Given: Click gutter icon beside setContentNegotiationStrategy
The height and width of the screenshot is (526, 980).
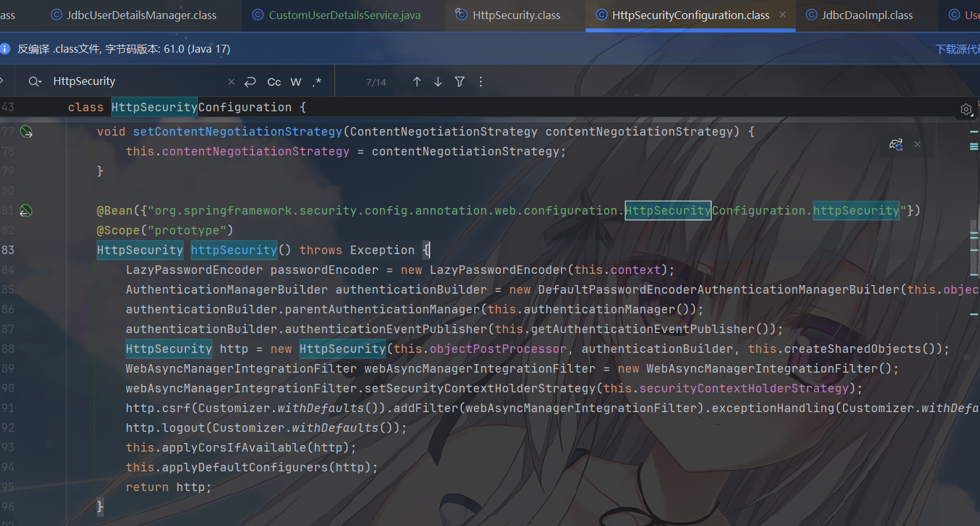Looking at the screenshot, I should (x=26, y=132).
